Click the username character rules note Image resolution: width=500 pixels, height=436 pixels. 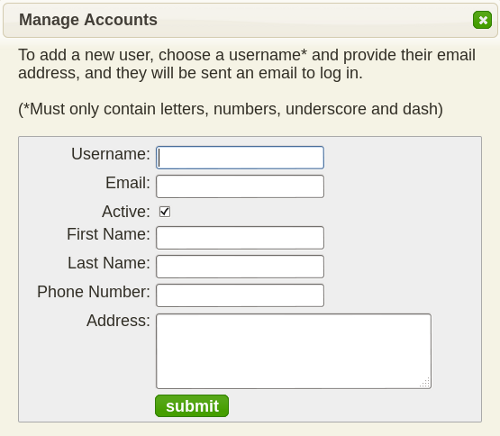[231, 109]
